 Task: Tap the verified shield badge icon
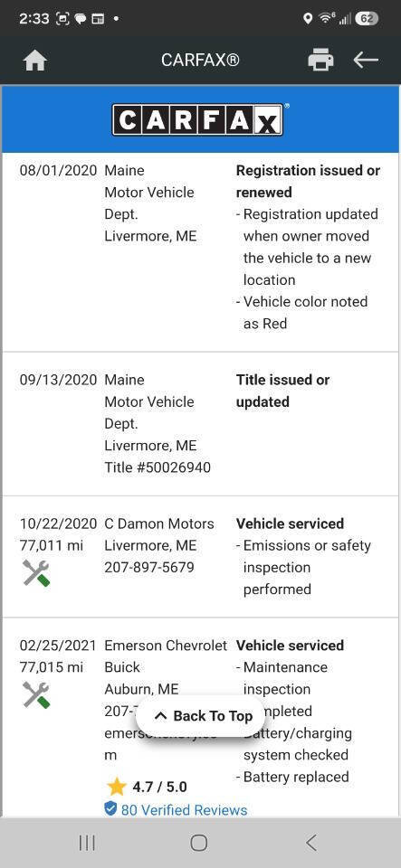pyautogui.click(x=110, y=810)
